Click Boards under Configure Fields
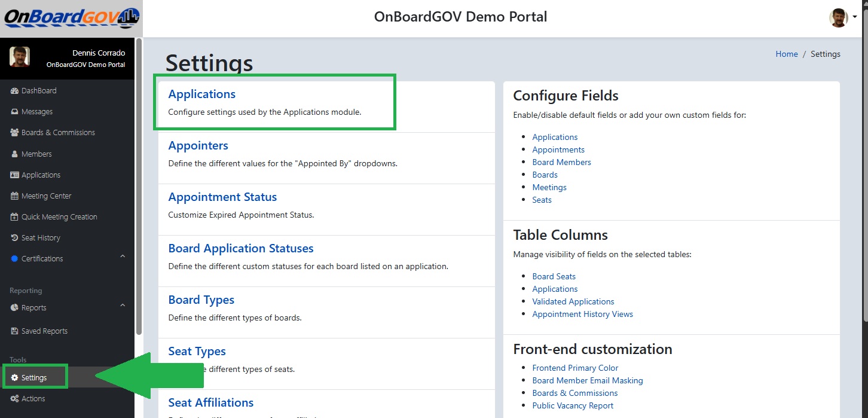 coord(545,175)
